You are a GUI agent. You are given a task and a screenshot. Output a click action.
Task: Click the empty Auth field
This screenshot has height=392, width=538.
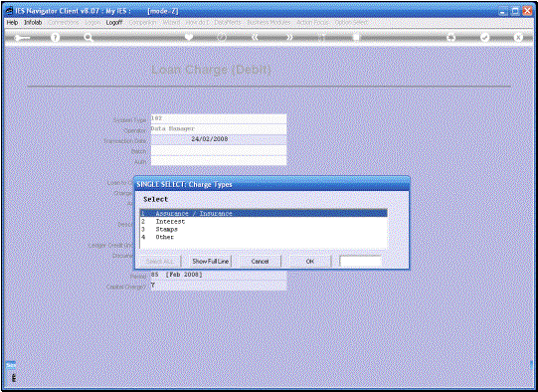coord(219,160)
